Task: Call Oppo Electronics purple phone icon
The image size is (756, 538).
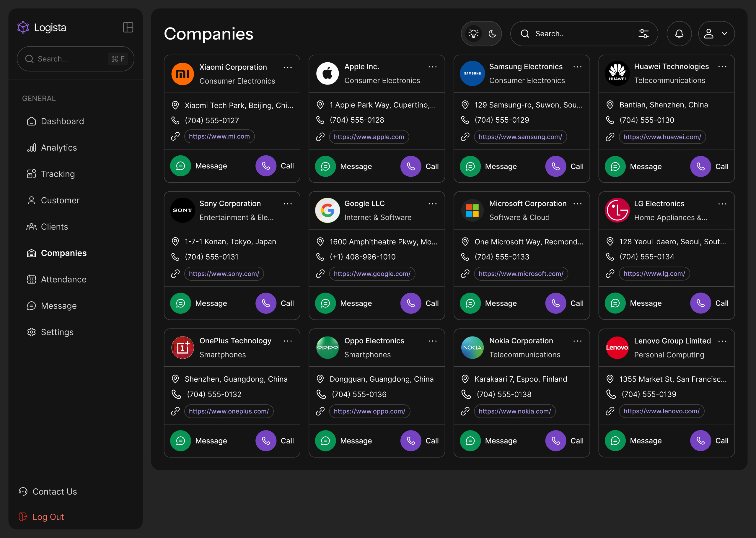Action: pyautogui.click(x=411, y=441)
